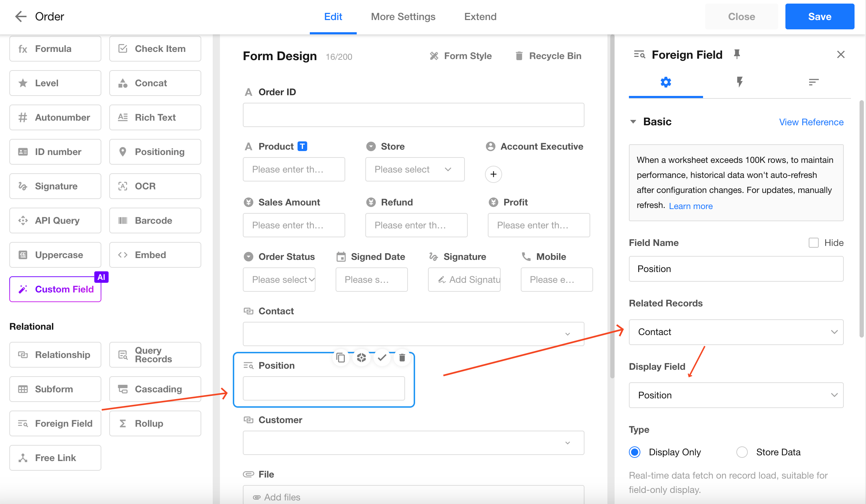Open the lines description tab

(814, 82)
